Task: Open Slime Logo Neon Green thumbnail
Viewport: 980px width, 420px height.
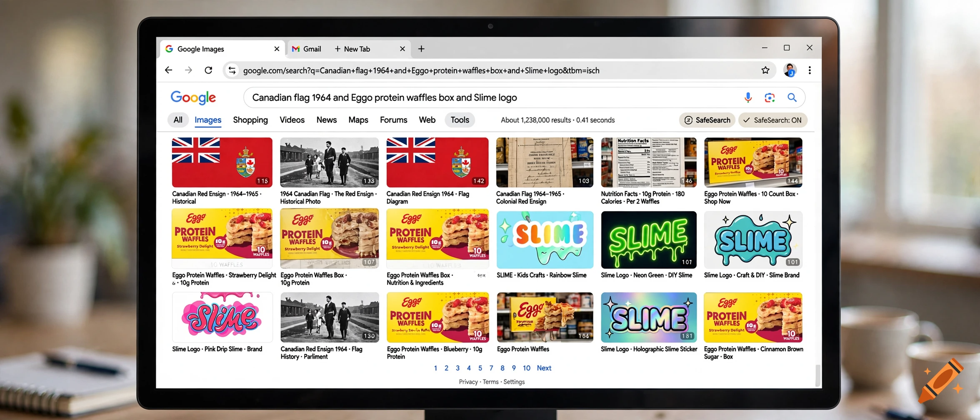Action: point(649,240)
